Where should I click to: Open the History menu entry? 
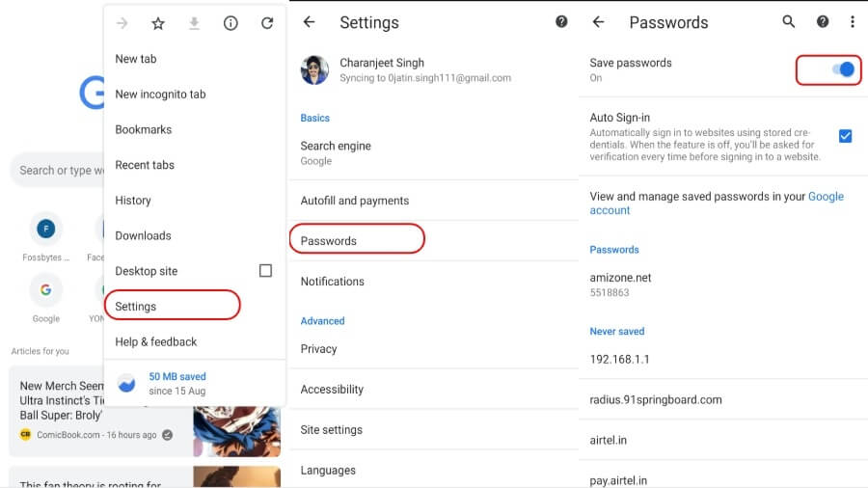pyautogui.click(x=133, y=201)
